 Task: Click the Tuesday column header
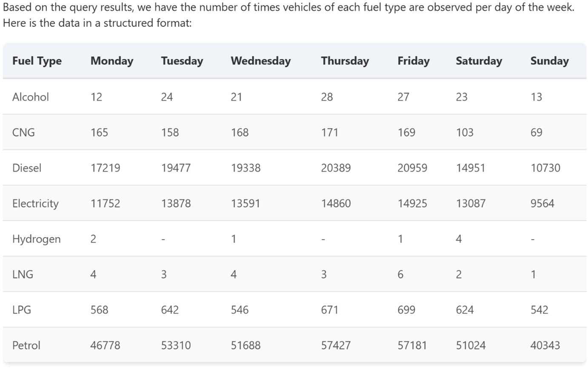coord(182,61)
